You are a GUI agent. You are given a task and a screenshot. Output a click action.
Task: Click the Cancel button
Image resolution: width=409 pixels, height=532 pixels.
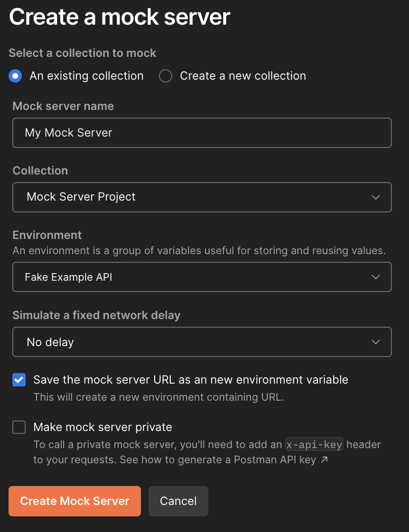178,501
